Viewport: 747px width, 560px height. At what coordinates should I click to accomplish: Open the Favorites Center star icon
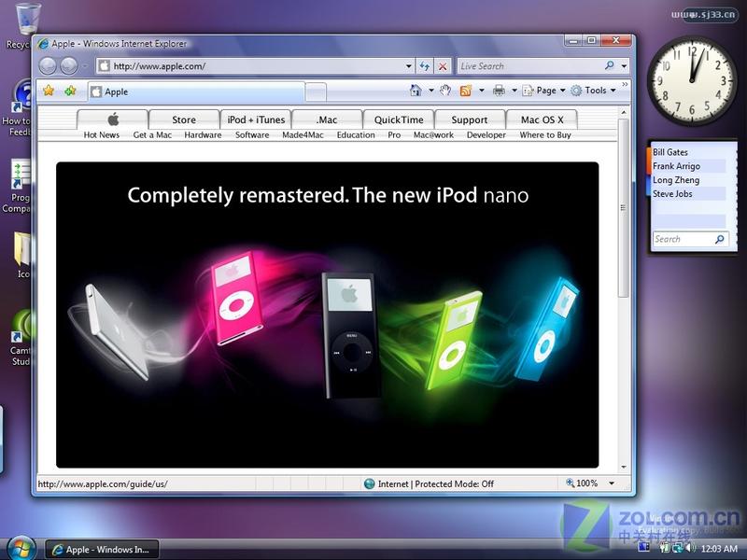tap(49, 91)
